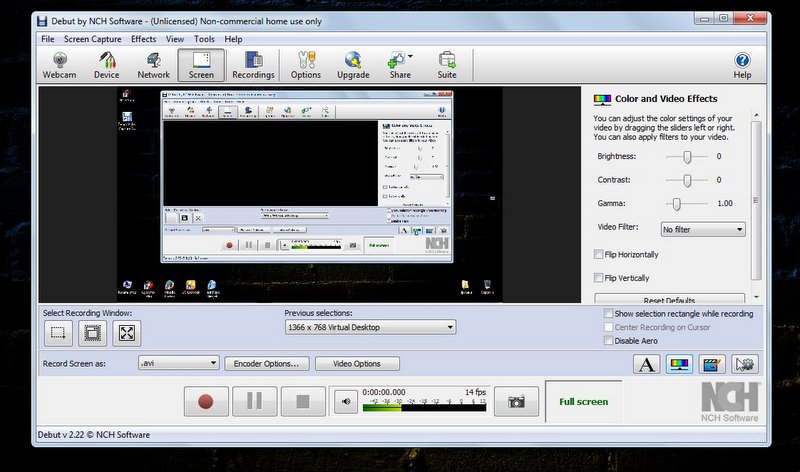
Task: Adjust the Contrast slider handle
Action: pos(687,180)
